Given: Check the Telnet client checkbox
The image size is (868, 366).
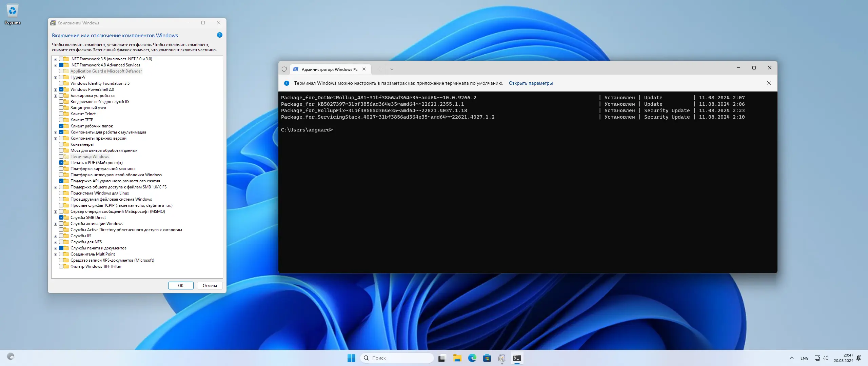Looking at the screenshot, I should click(x=61, y=114).
